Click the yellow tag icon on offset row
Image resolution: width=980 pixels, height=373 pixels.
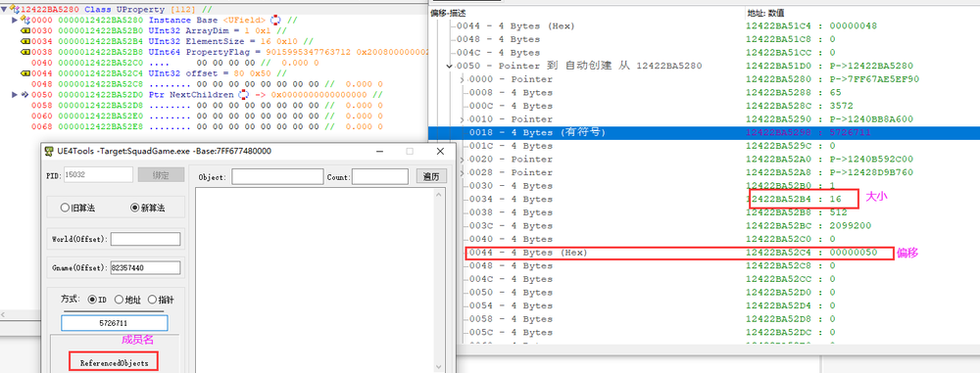point(25,73)
